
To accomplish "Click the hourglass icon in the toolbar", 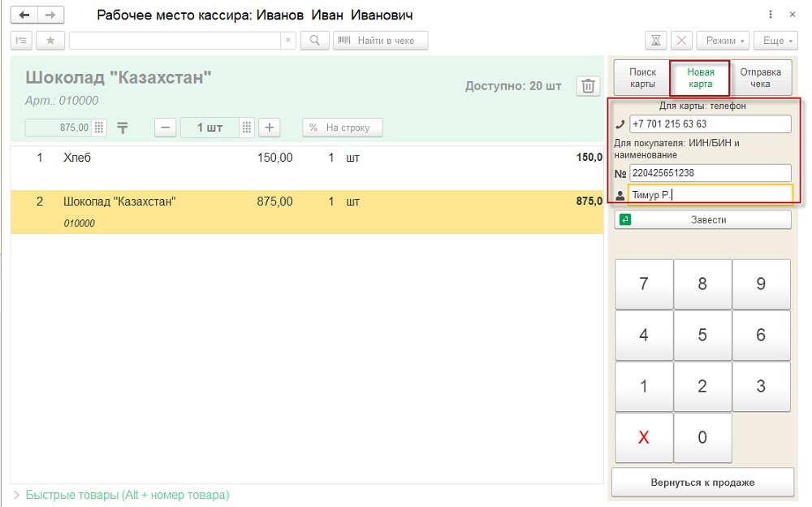I will [656, 41].
